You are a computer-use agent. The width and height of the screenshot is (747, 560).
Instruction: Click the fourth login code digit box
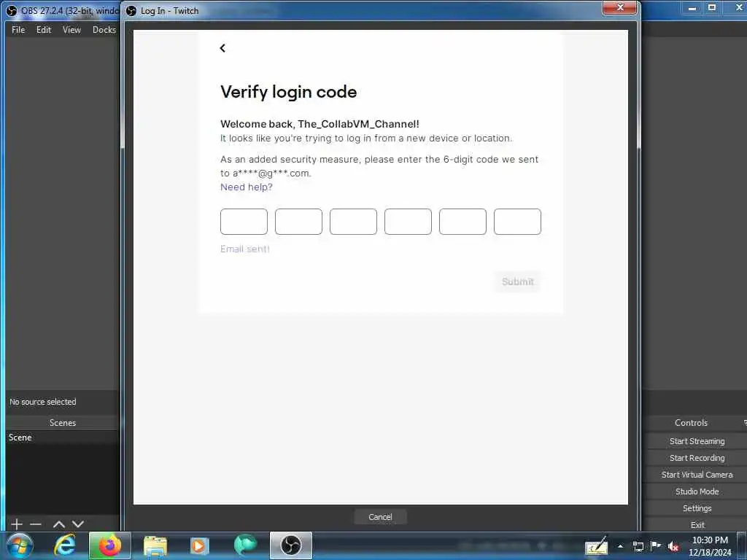click(x=409, y=222)
